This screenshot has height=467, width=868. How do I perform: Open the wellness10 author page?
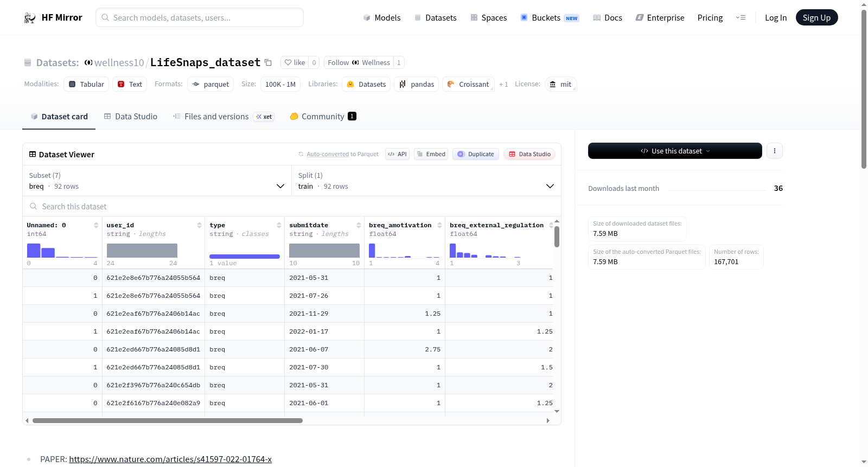(119, 62)
